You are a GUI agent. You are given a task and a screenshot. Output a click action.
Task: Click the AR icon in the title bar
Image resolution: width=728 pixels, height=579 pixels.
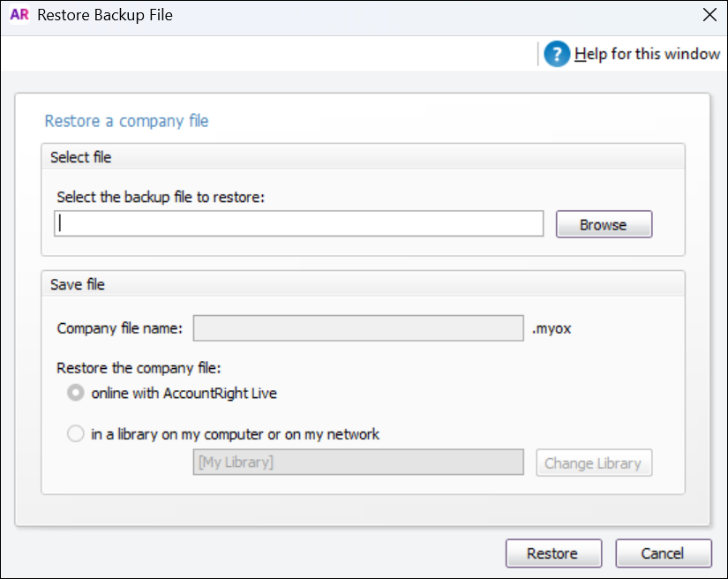19,15
